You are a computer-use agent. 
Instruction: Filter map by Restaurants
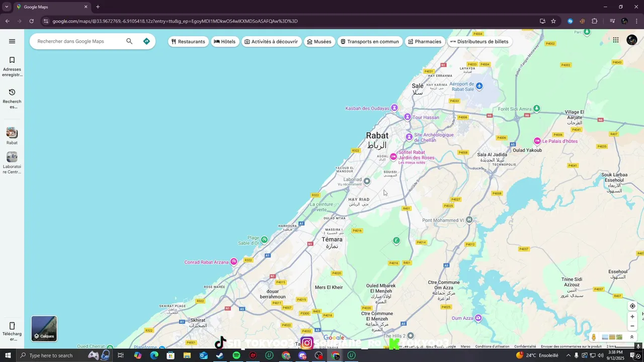click(x=188, y=42)
